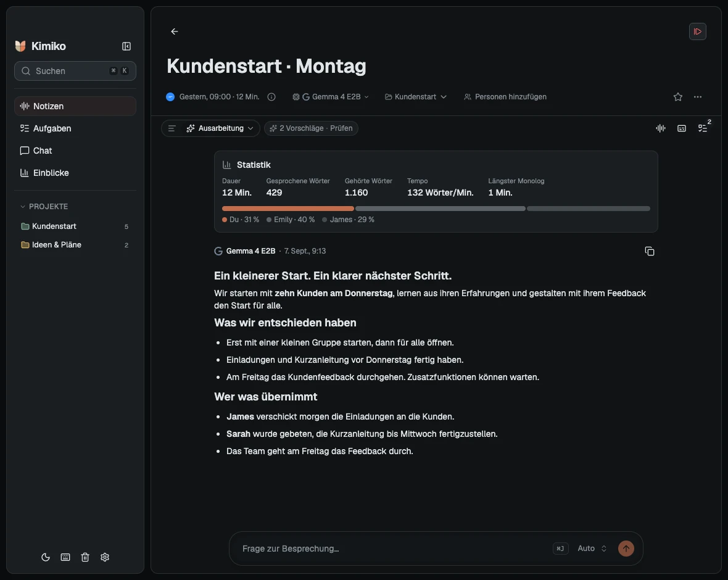
Task: Click the James speaker bar segment
Action: [x=588, y=209]
